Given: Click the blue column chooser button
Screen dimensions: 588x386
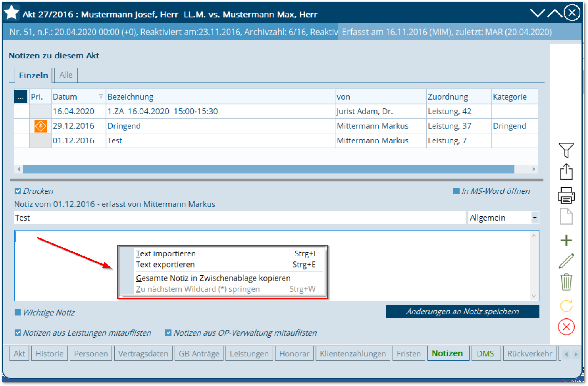Looking at the screenshot, I should [20, 96].
